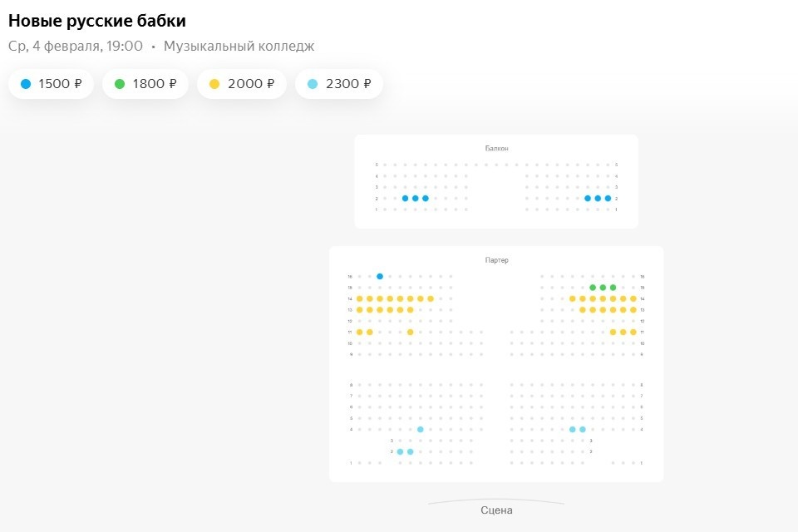Select the middle green seat in row 15
This screenshot has height=532, width=798.
pos(603,288)
